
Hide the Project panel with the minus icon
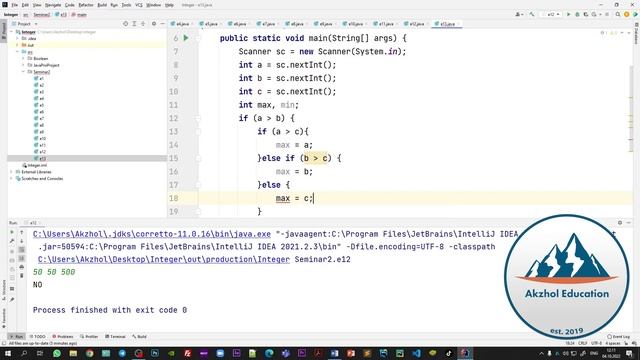(162, 24)
